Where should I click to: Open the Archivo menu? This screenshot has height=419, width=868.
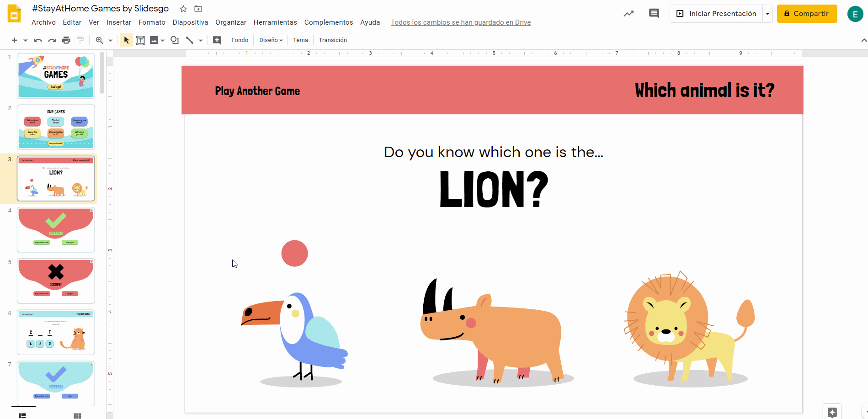43,22
